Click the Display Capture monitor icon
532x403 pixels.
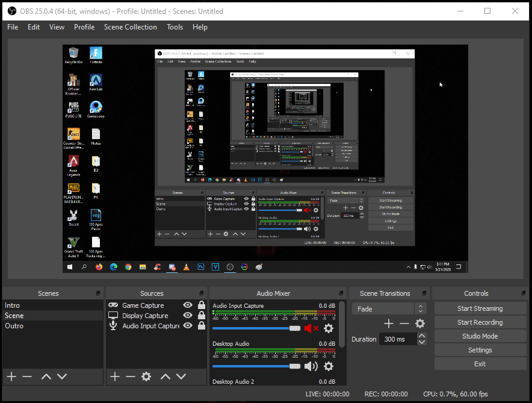[113, 315]
